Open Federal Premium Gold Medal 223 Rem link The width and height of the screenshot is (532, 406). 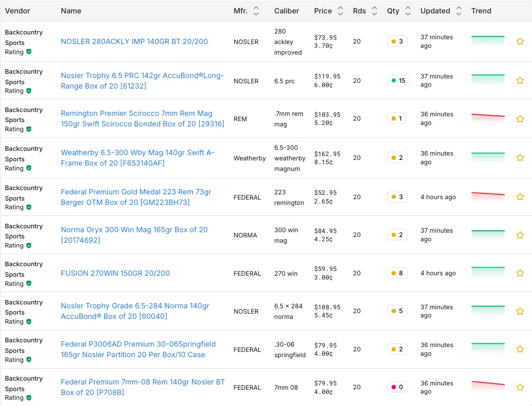pyautogui.click(x=136, y=197)
